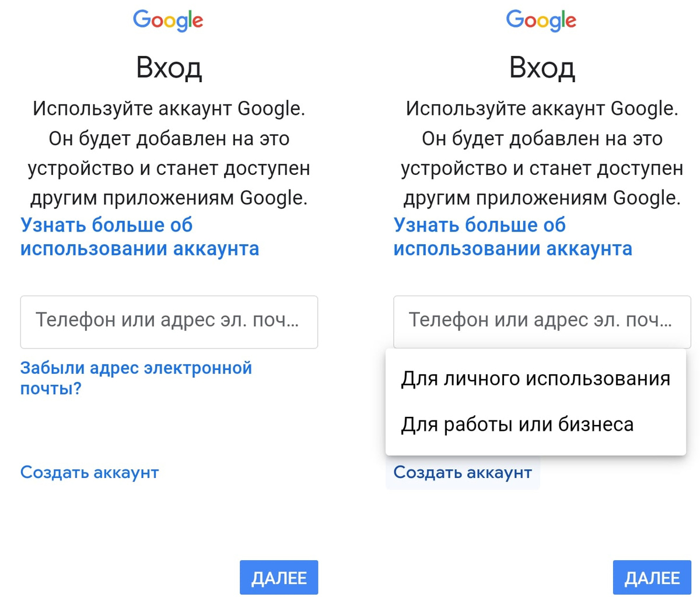Click the 'Вход' heading on the right screen
The height and width of the screenshot is (597, 700).
pyautogui.click(x=541, y=67)
